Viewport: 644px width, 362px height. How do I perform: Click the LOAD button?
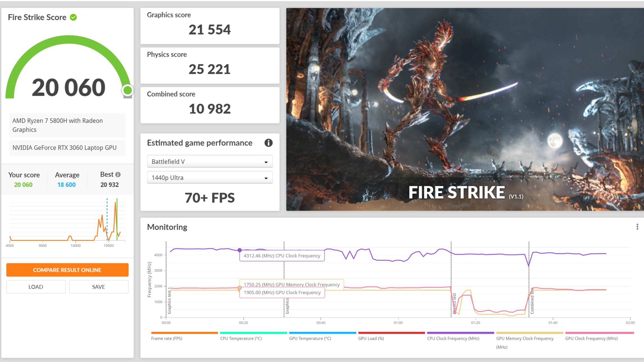point(36,287)
